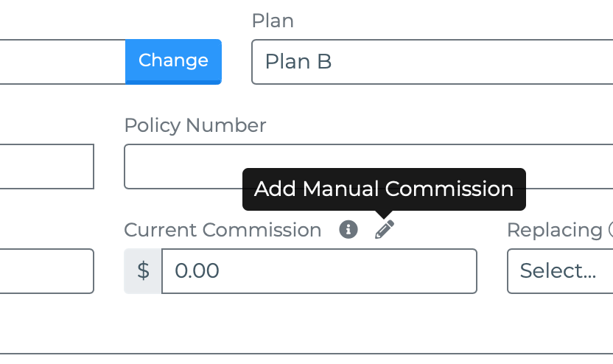
Task: Focus the input box left of Current Commission
Action: coord(47,271)
